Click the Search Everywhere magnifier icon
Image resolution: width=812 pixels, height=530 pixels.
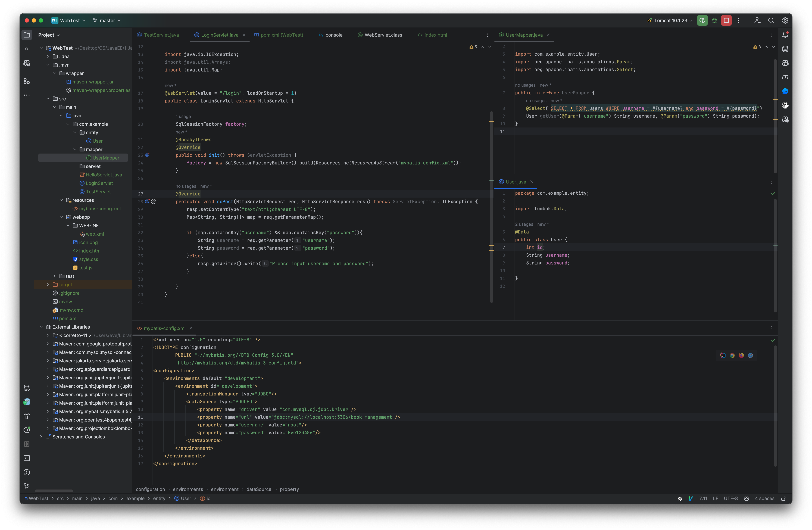point(771,20)
